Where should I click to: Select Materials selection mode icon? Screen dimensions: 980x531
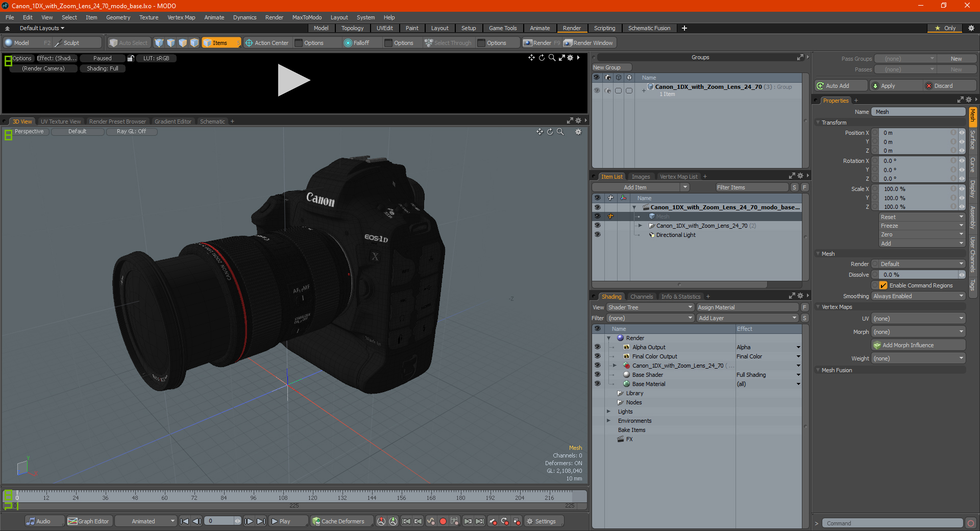pyautogui.click(x=194, y=43)
